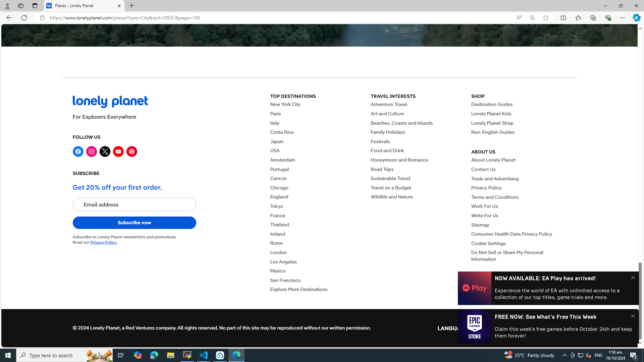
Task: Open Explore More Destinations link
Action: 299,289
